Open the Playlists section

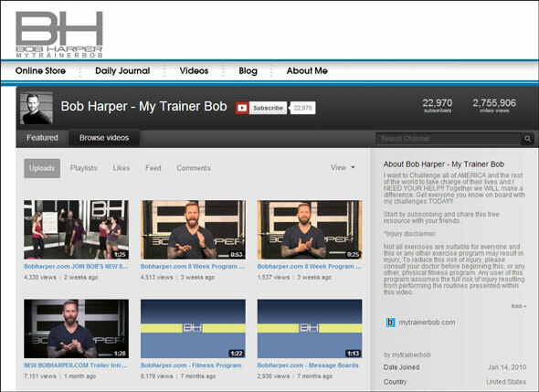[x=84, y=168]
